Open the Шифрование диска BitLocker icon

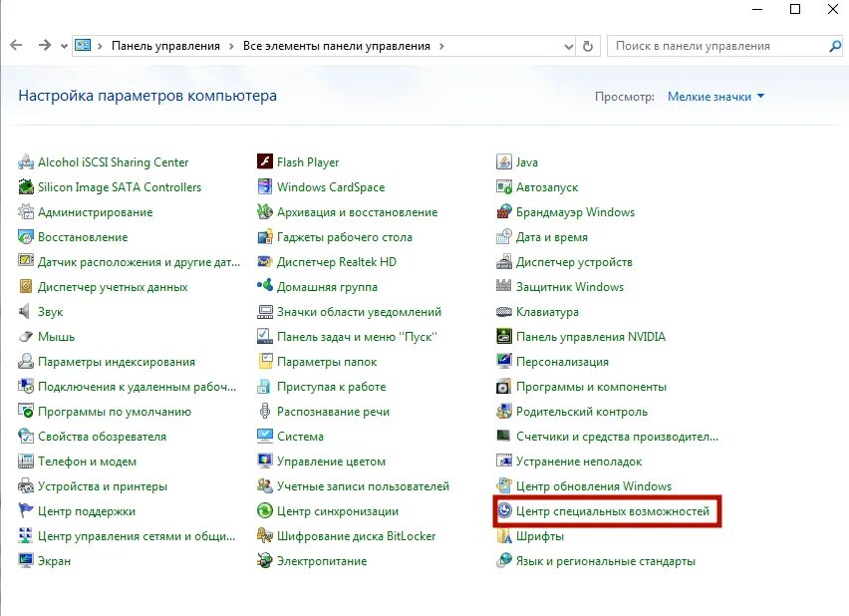click(x=265, y=536)
